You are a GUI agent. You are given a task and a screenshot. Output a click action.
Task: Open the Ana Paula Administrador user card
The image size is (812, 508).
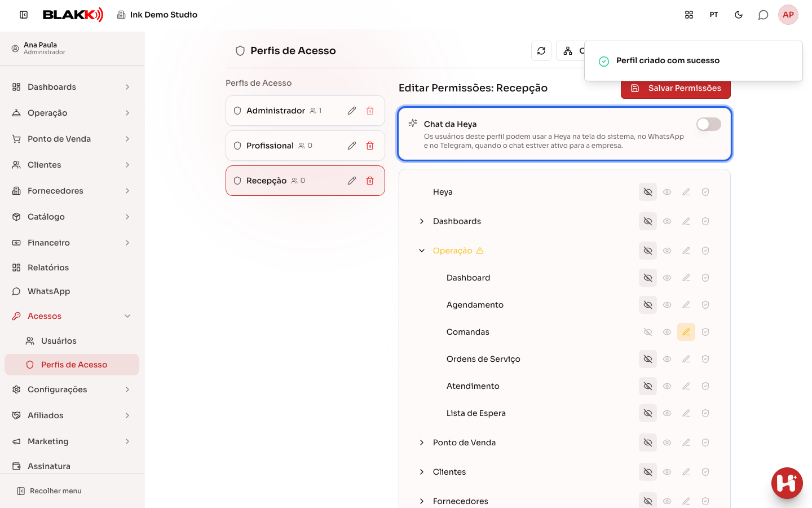coord(72,49)
